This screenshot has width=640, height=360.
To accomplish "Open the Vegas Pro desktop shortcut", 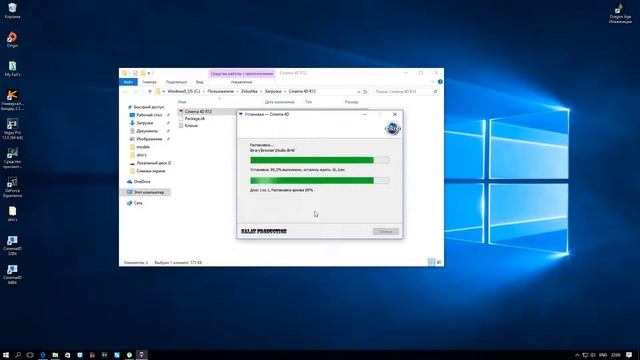I will 12,129.
